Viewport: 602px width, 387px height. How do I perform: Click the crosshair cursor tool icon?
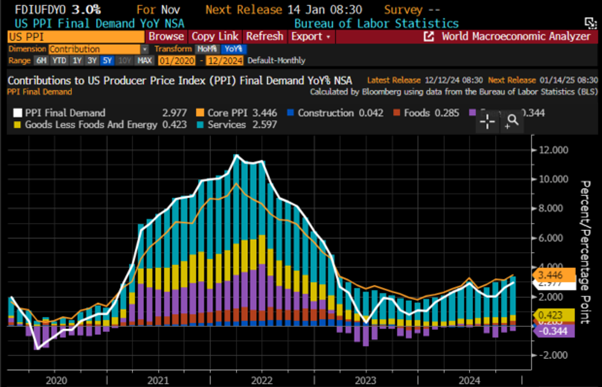pos(487,122)
